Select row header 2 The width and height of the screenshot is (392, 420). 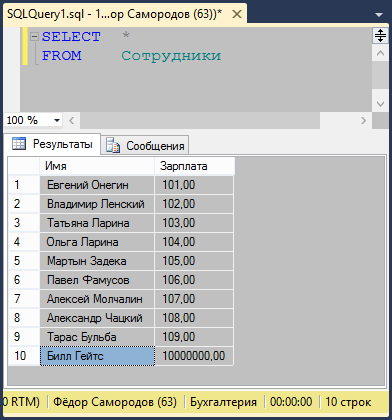(x=24, y=204)
